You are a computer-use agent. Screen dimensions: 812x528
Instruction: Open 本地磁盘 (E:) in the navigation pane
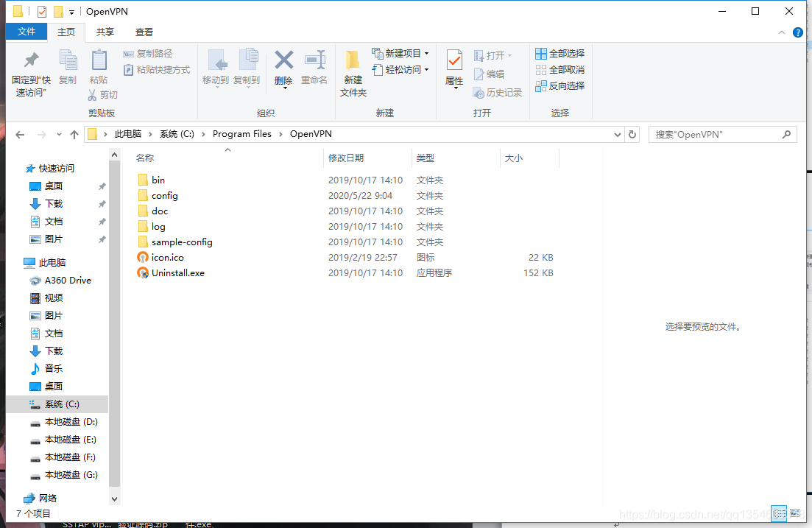pyautogui.click(x=71, y=440)
